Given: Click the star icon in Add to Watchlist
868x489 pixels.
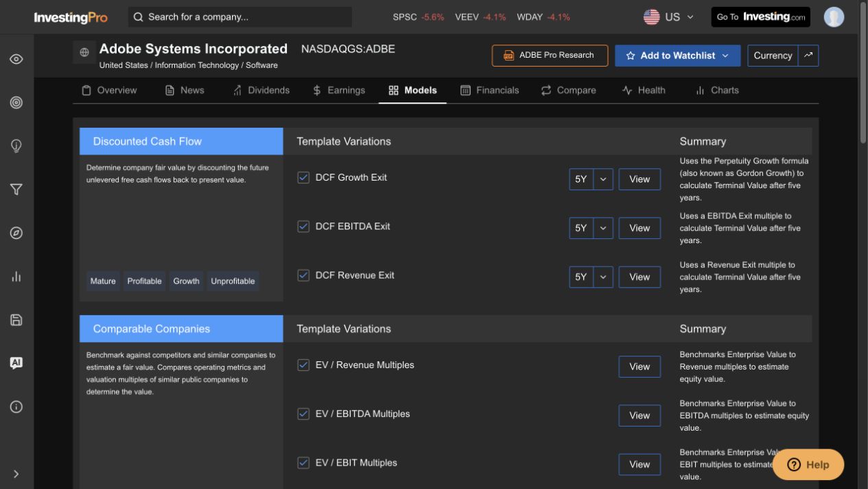Looking at the screenshot, I should 631,56.
